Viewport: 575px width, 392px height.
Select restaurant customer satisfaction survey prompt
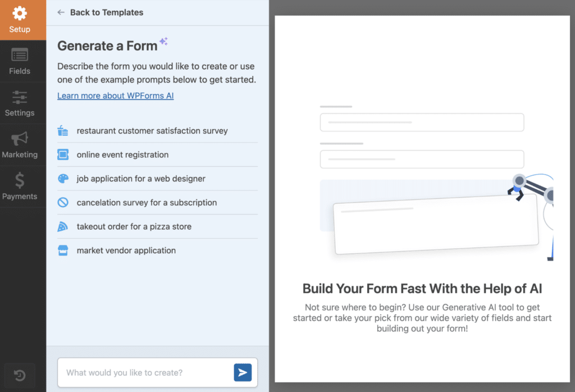click(158, 131)
